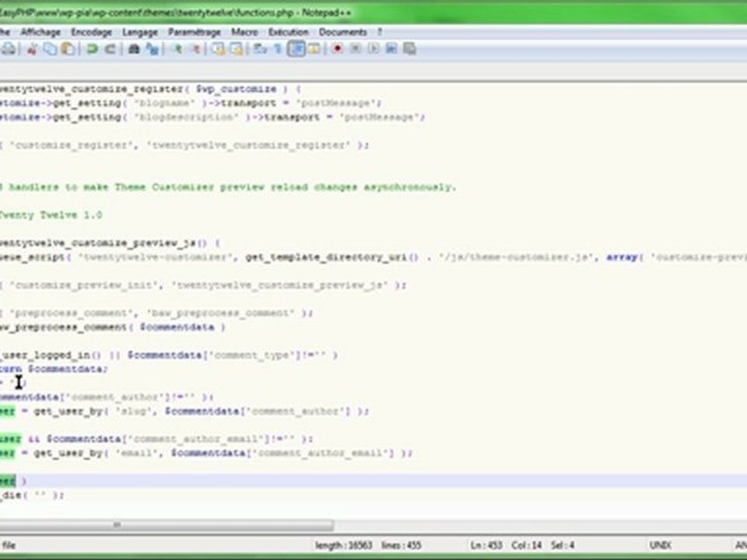This screenshot has height=560, width=747.
Task: Click the 'blogdescription' string in code
Action: point(186,117)
